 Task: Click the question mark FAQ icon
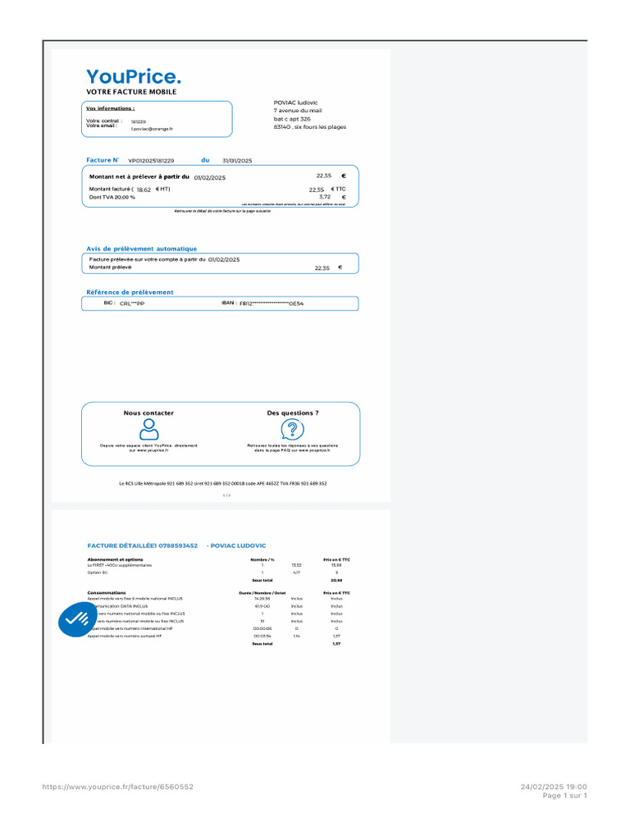(292, 429)
